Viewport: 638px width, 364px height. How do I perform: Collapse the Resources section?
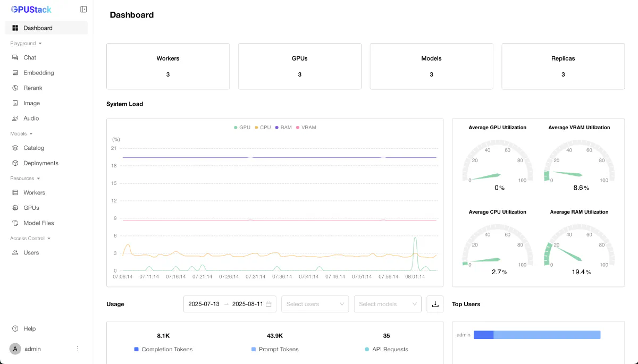click(x=26, y=179)
